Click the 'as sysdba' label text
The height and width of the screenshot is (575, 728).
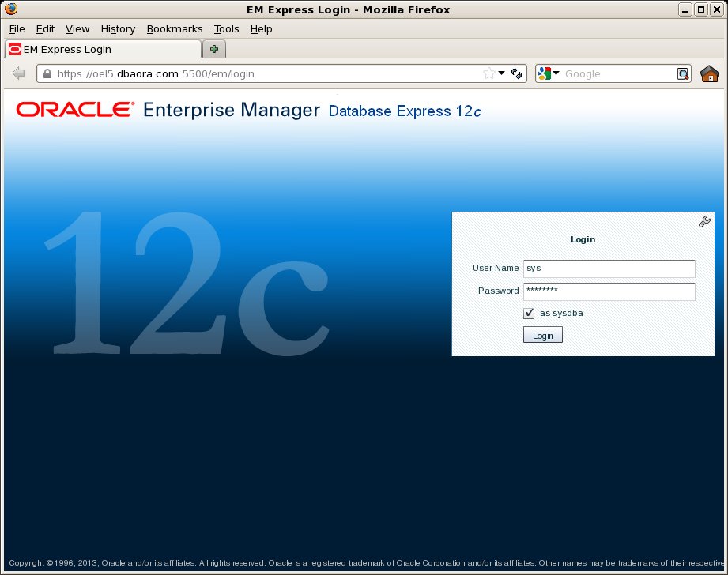[561, 314]
